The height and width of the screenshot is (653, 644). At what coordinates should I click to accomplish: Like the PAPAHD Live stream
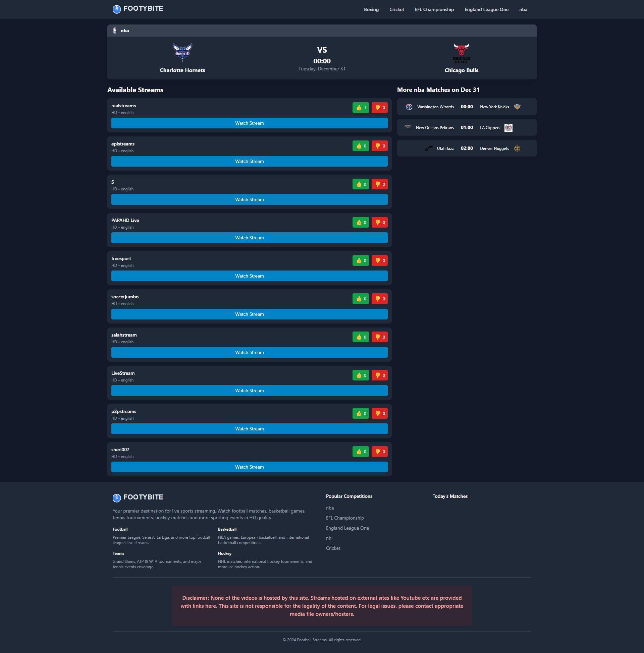(x=361, y=222)
